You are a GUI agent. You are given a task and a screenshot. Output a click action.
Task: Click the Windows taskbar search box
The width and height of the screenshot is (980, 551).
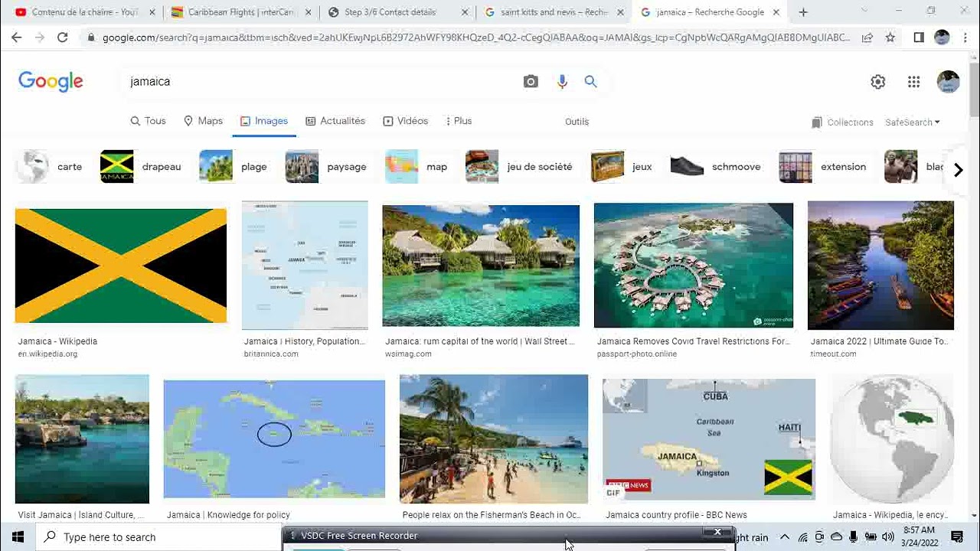point(158,537)
